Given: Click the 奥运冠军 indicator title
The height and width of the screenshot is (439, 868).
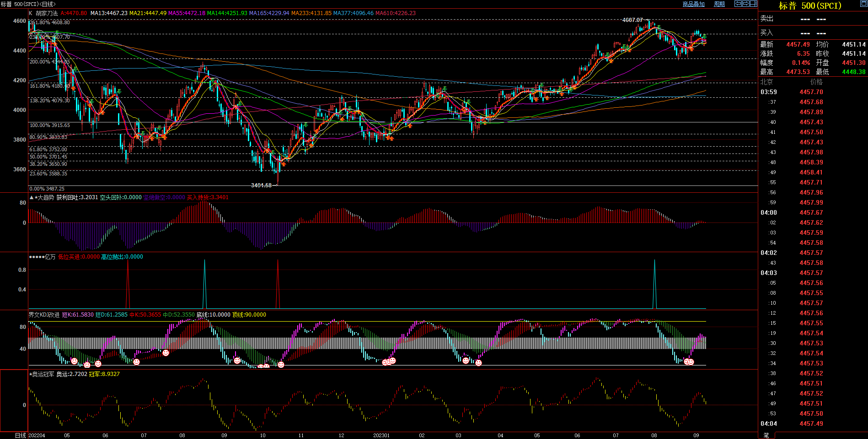Looking at the screenshot, I should tap(43, 374).
